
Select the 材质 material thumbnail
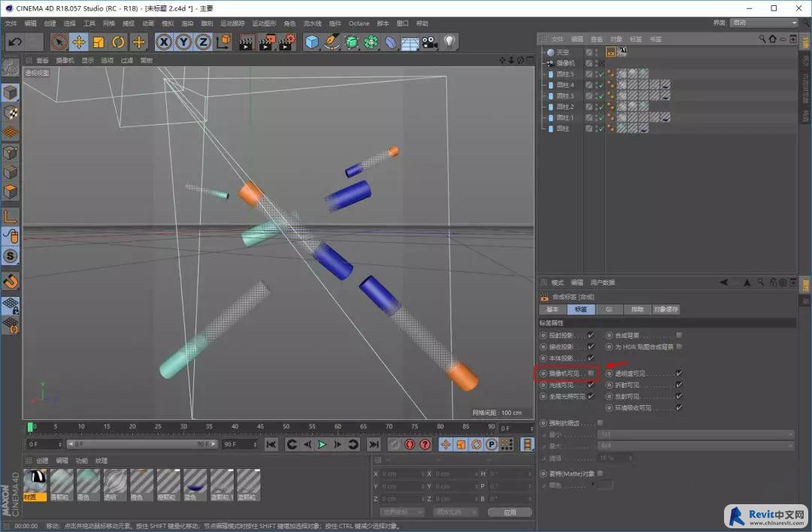[x=35, y=485]
